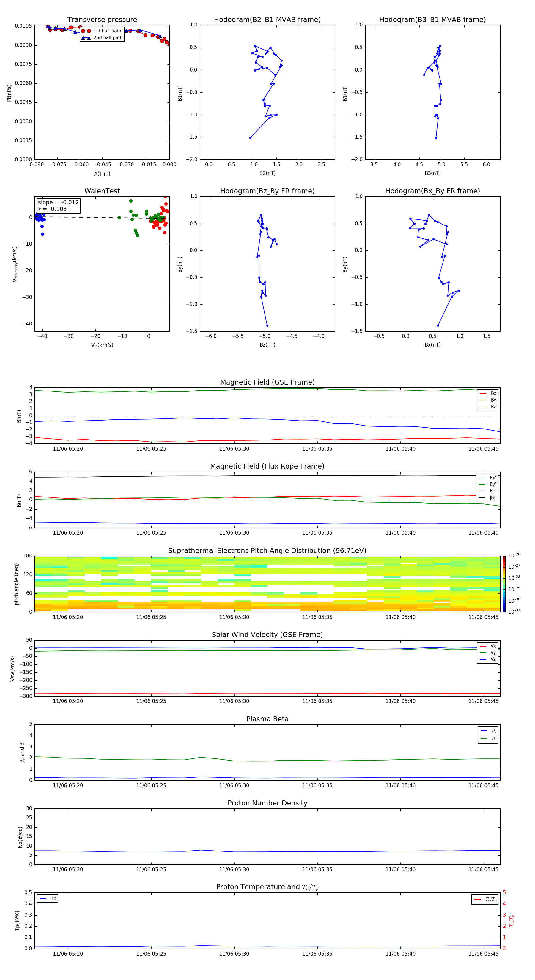535x980 pixels.
Task: Click the 0.0105 tick on the Pt axis
Action: [x=23, y=26]
